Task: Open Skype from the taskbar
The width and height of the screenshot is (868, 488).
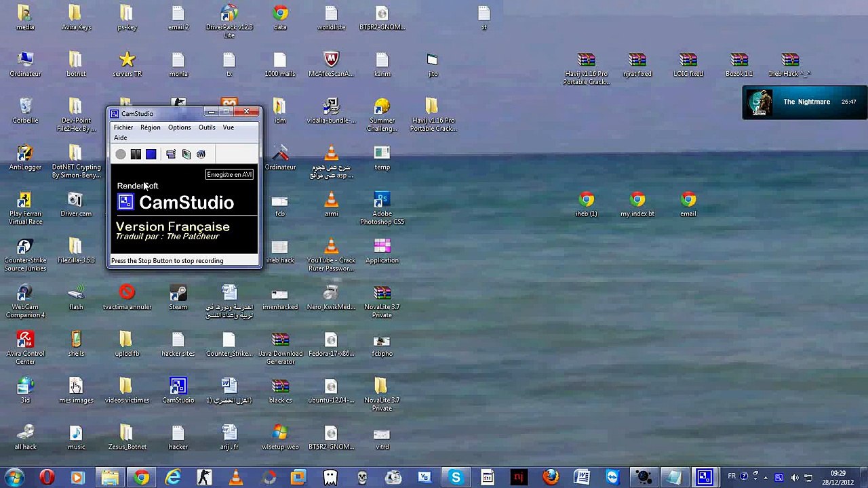Action: click(x=456, y=477)
